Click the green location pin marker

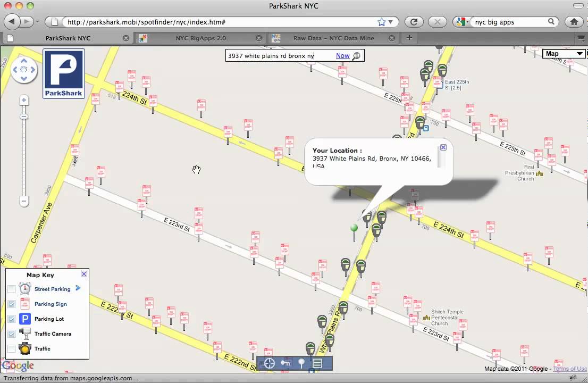[x=354, y=228]
